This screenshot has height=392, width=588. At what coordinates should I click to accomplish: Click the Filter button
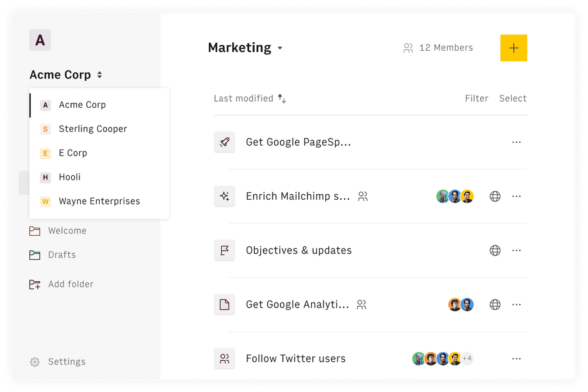(477, 99)
